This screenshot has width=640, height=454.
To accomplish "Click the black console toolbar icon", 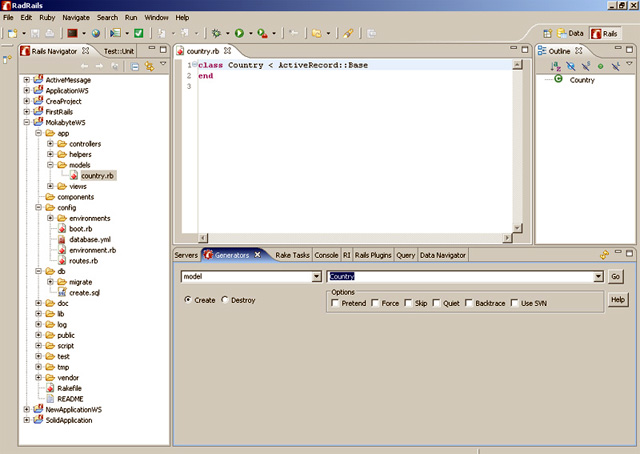I will (x=73, y=33).
